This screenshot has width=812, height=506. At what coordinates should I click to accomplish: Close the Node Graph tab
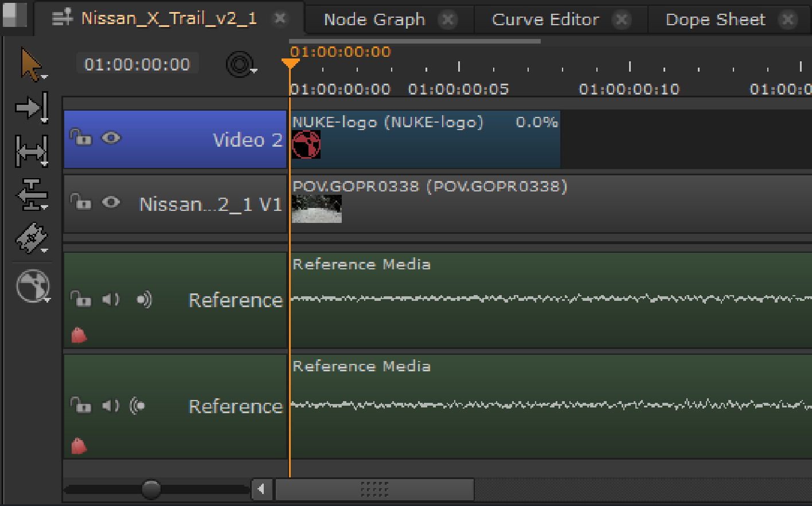(448, 20)
